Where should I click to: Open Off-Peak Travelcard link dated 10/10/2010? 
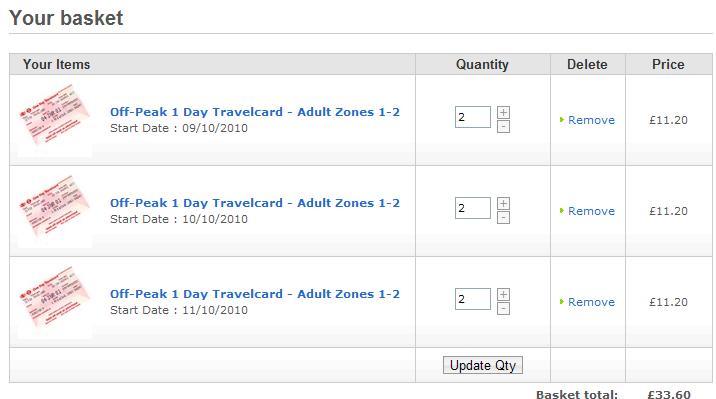(255, 203)
